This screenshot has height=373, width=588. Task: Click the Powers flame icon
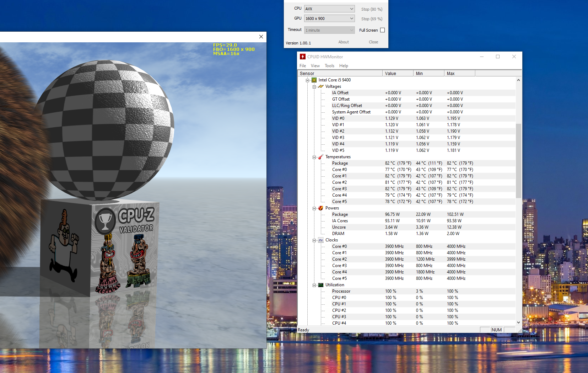coord(321,208)
